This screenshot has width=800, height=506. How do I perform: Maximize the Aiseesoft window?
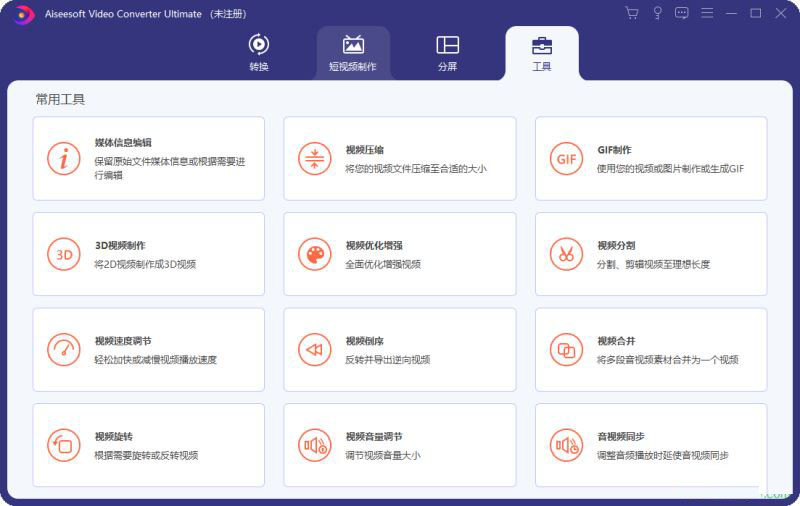tap(756, 13)
